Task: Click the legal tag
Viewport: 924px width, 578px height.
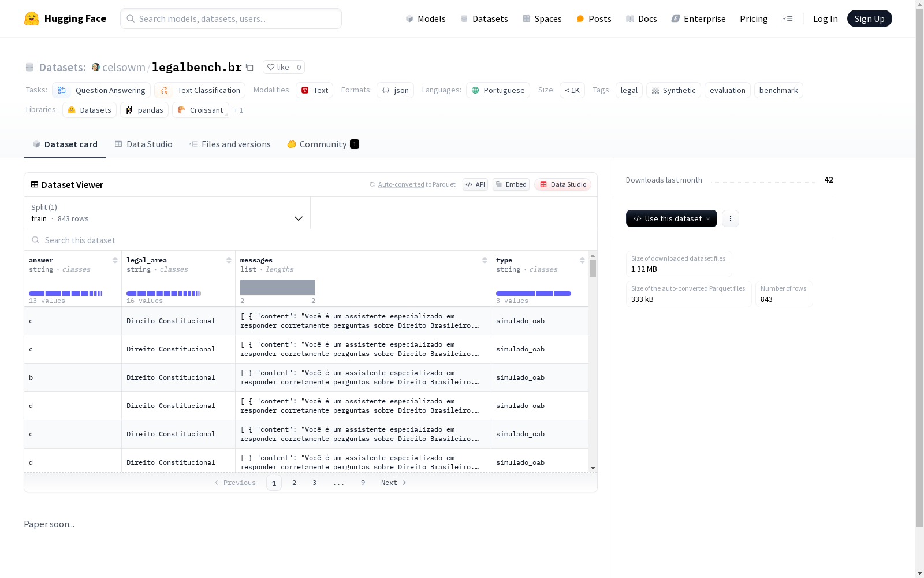Action: (629, 90)
